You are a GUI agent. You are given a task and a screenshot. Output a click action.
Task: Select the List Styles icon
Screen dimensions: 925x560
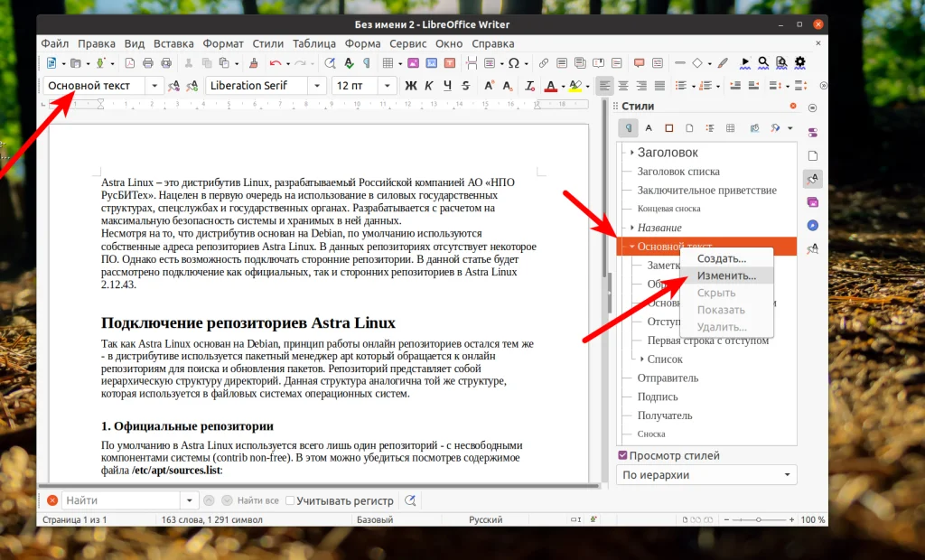point(711,128)
